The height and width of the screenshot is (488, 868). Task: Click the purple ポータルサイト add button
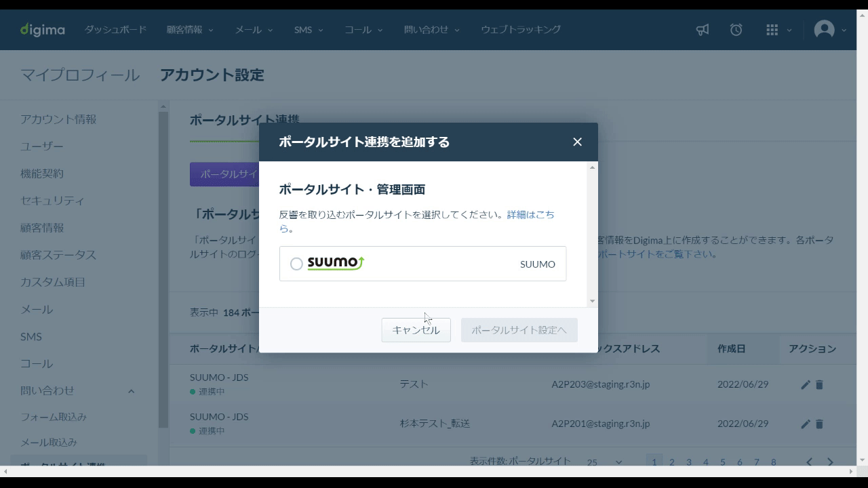[x=224, y=174]
